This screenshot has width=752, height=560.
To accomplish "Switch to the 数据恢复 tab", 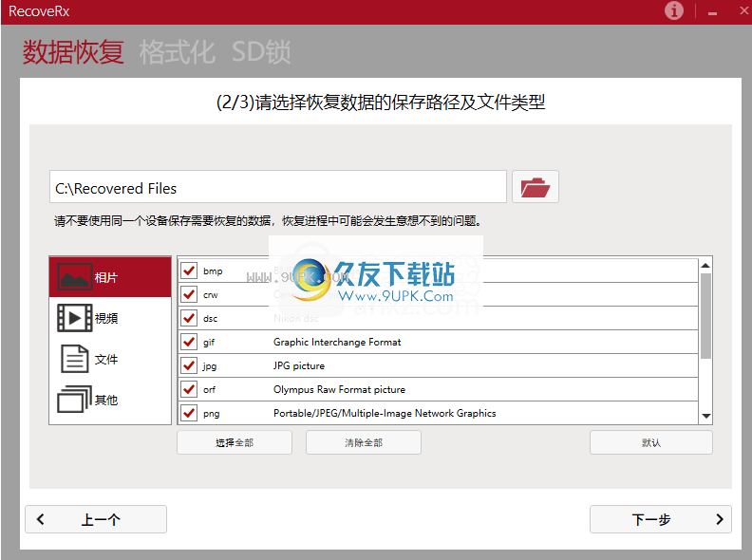I will [73, 52].
